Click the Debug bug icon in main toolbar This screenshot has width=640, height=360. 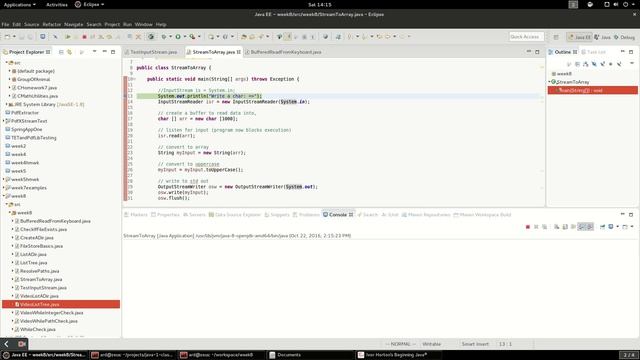pos(164,37)
